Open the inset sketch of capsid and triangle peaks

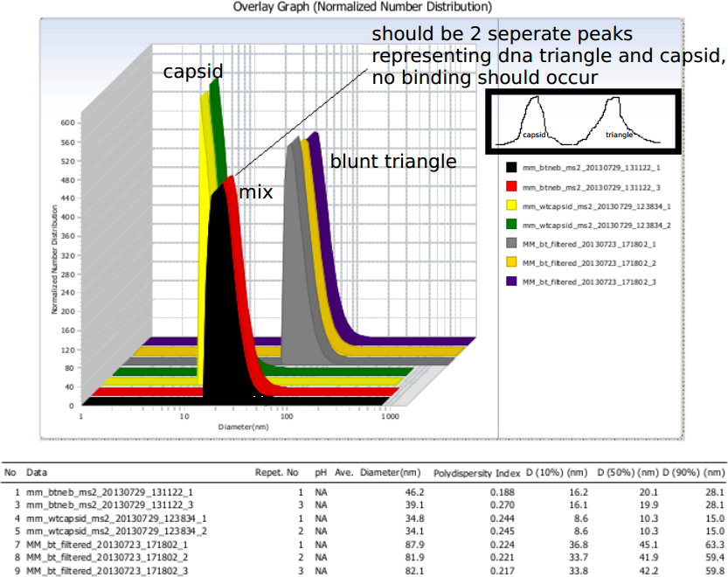580,121
